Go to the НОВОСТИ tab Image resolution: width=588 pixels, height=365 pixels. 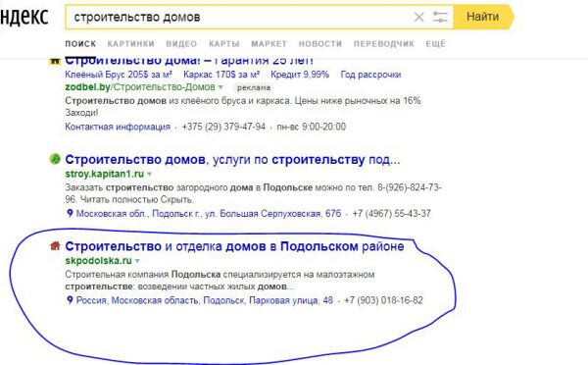point(320,44)
